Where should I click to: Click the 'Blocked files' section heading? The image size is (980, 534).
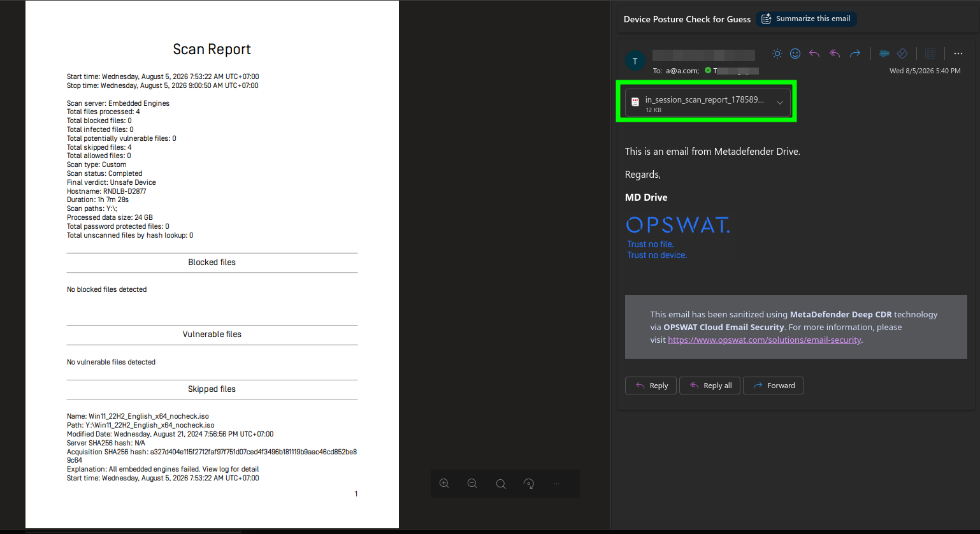point(212,263)
